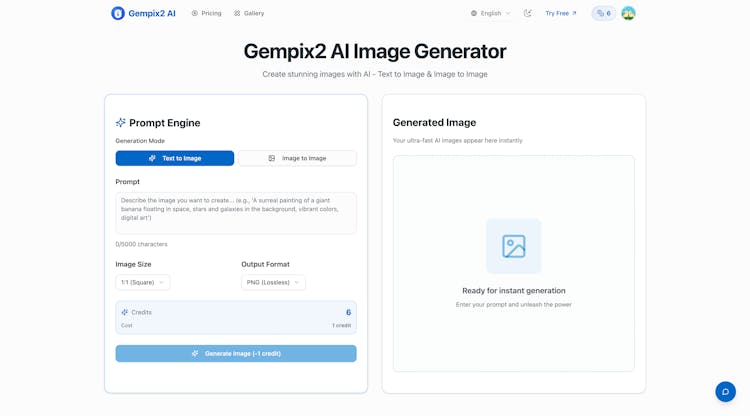Click the Gempix2 AI logo icon

click(x=118, y=13)
